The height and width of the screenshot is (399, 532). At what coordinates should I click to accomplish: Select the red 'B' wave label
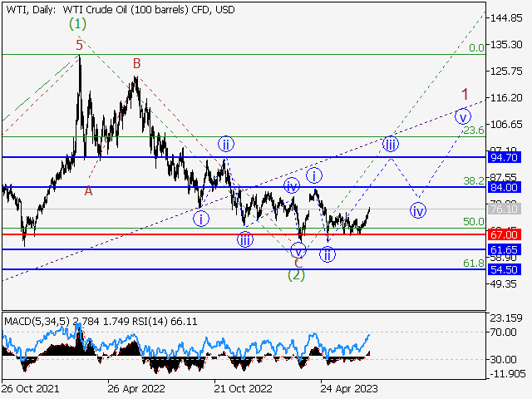(136, 63)
